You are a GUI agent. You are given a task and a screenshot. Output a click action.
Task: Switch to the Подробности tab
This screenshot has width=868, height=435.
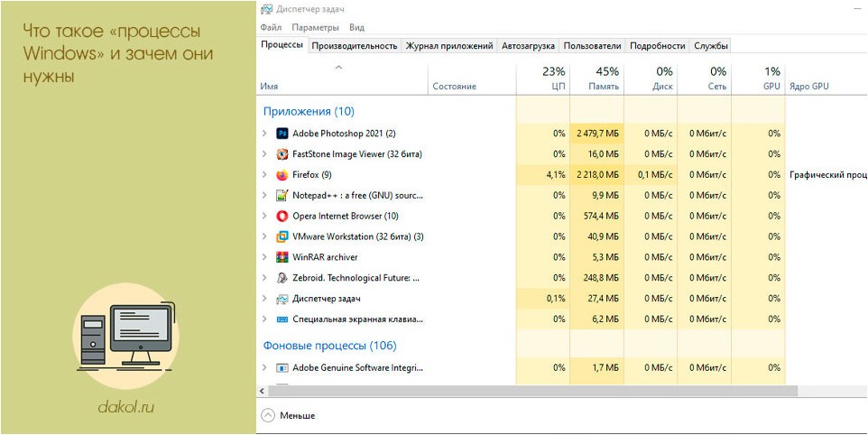click(658, 46)
